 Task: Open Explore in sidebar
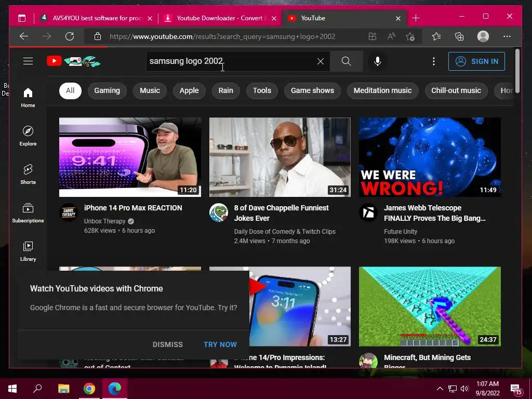(28, 136)
